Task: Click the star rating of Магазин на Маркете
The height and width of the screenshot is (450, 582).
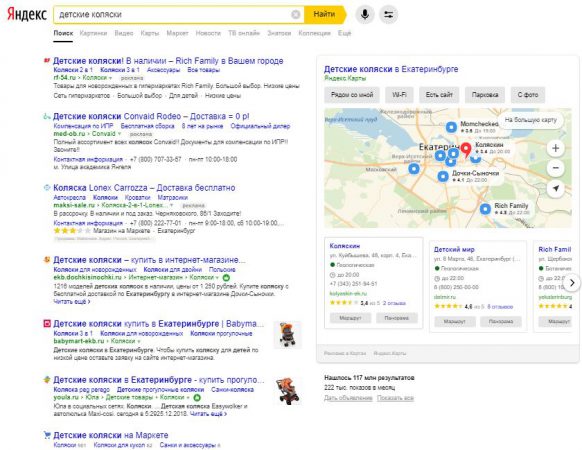Action: click(72, 231)
